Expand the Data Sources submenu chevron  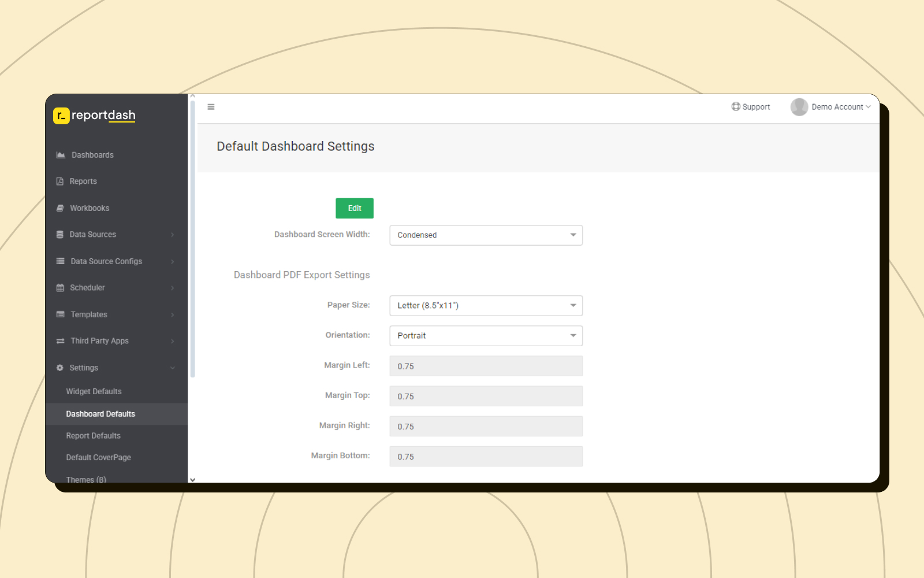[x=173, y=235]
